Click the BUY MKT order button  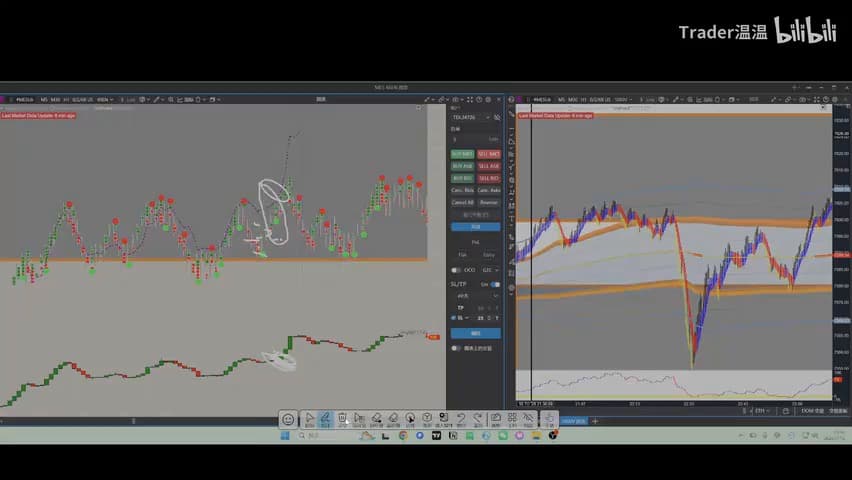462,154
